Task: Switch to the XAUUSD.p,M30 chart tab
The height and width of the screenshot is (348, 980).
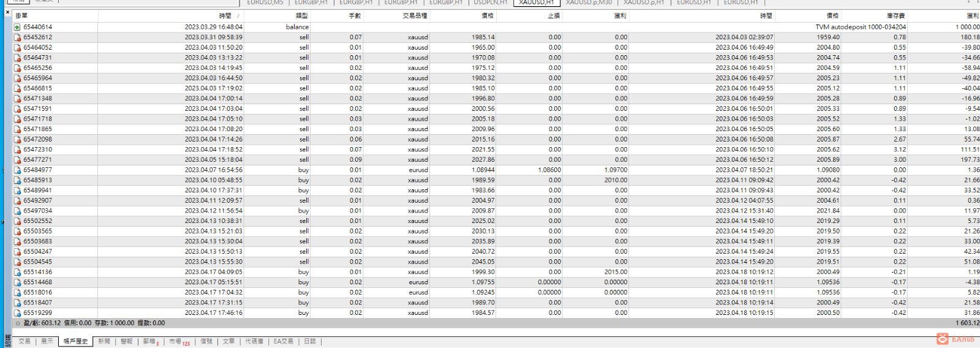Action: [589, 3]
